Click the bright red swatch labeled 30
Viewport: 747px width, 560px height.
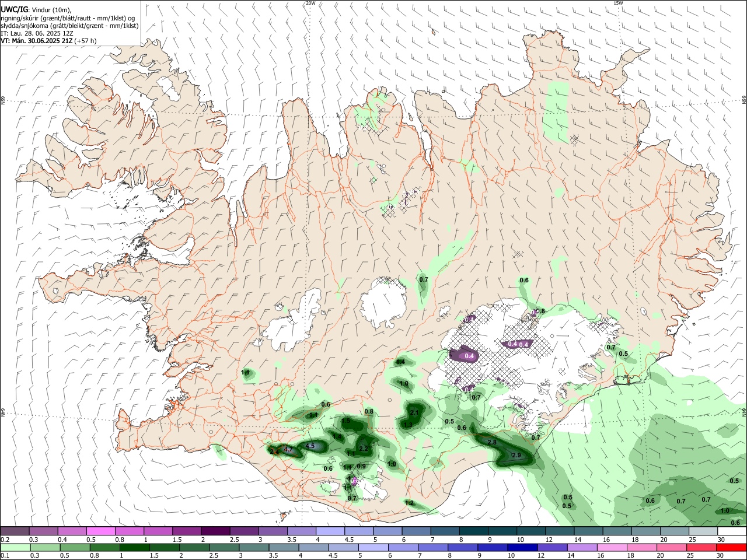point(732,548)
